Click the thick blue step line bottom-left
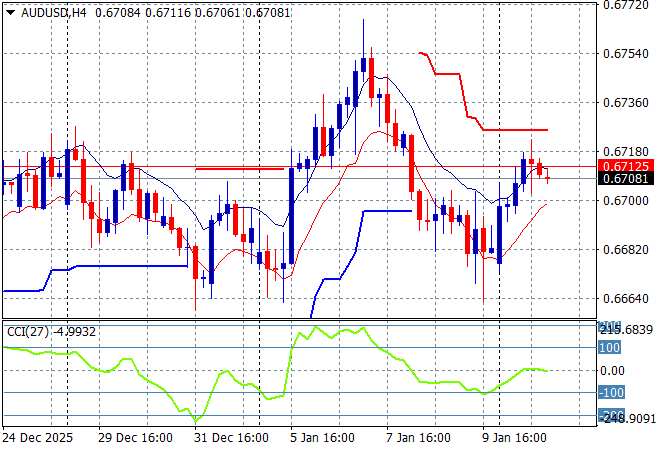Screen dimensions: 660x450 click(x=120, y=266)
